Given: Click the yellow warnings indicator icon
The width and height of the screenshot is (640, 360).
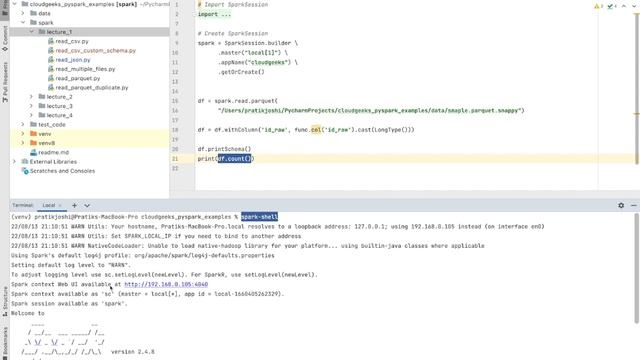Looking at the screenshot, I should [598, 6].
